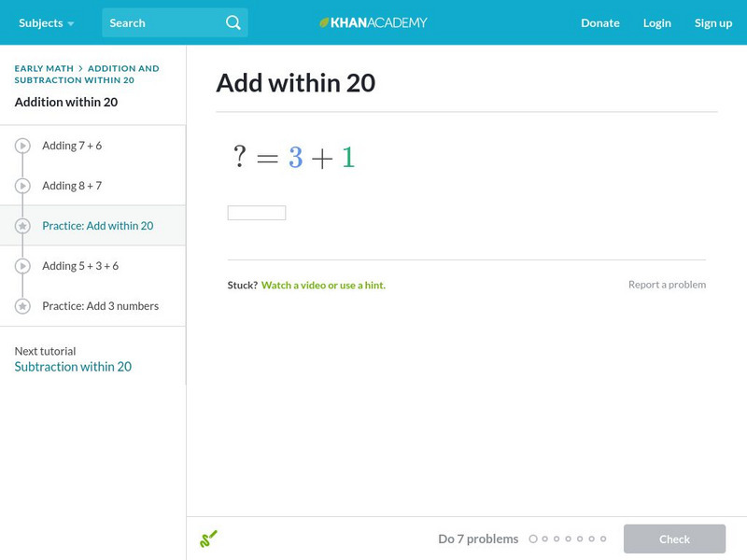Click the last progress dot near Check
Image resolution: width=747 pixels, height=560 pixels.
[x=603, y=539]
